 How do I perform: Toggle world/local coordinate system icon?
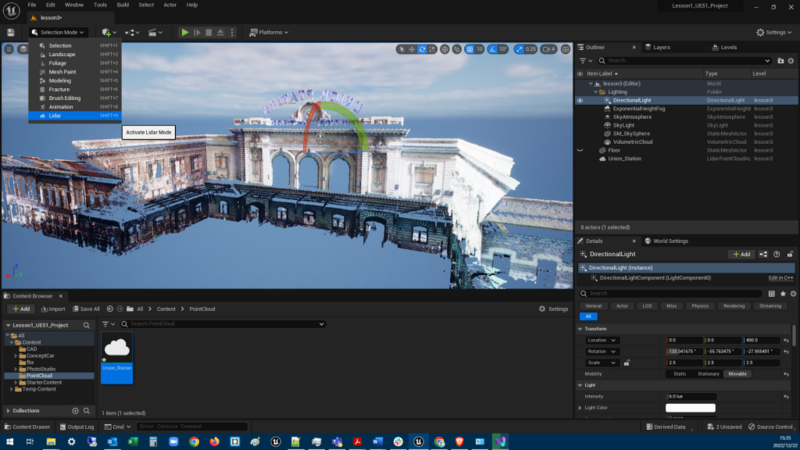[x=445, y=49]
